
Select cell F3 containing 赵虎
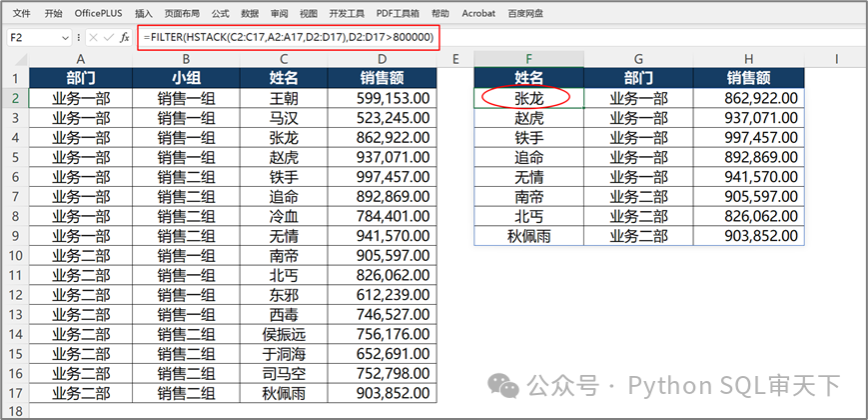pyautogui.click(x=528, y=118)
